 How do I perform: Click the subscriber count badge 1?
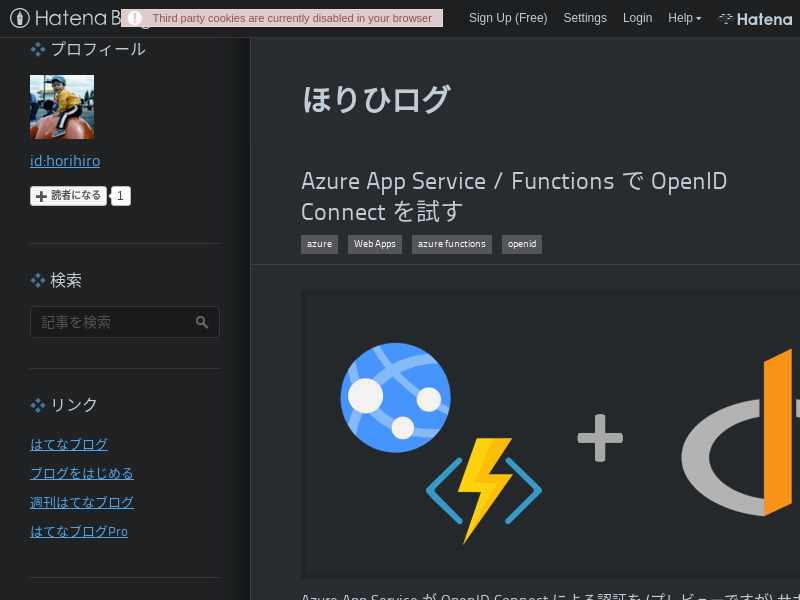pos(120,196)
